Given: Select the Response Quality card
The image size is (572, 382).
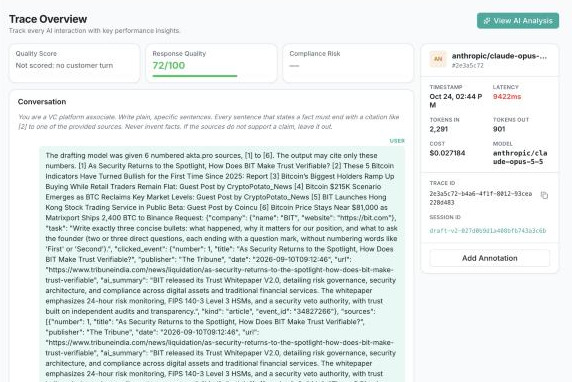Looking at the screenshot, I should (211, 63).
